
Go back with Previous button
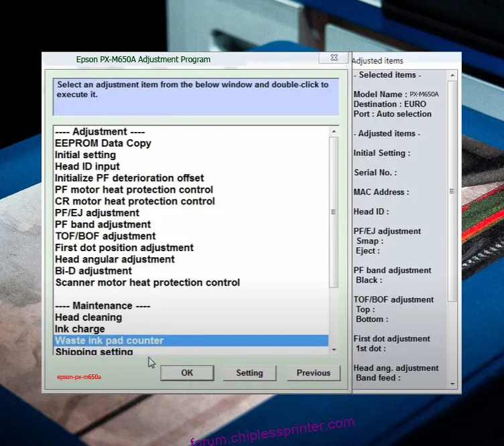point(313,373)
